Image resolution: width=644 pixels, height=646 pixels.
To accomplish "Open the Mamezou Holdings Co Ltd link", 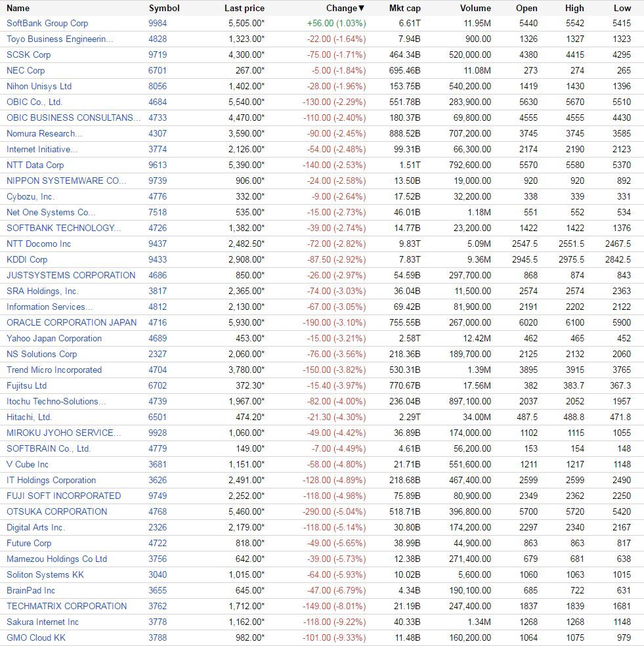I will [57, 559].
